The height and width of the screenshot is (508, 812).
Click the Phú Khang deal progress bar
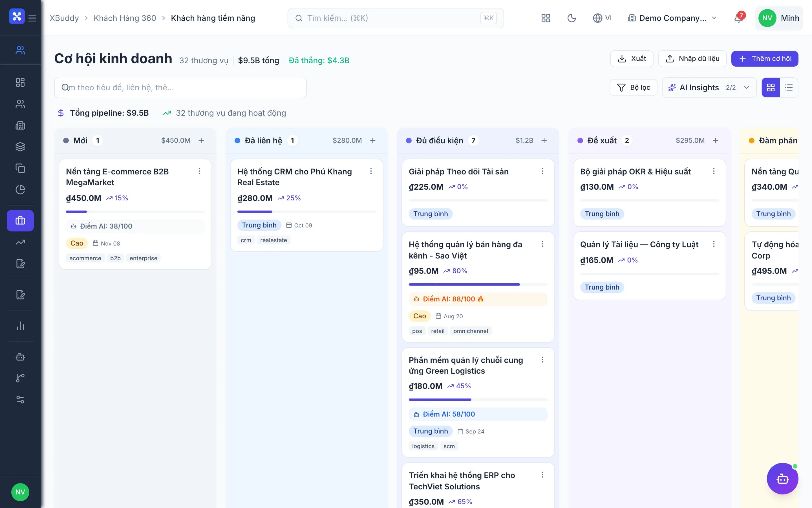307,212
